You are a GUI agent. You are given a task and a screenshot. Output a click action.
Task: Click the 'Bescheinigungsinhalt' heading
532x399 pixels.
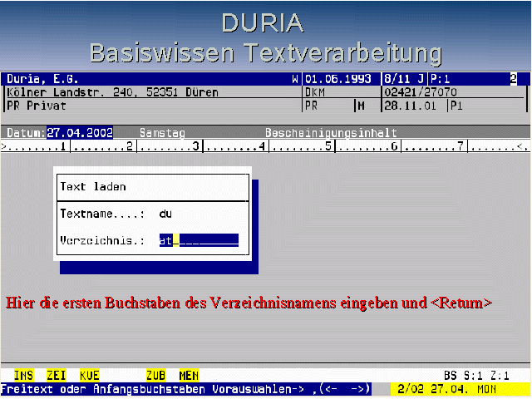pos(331,133)
